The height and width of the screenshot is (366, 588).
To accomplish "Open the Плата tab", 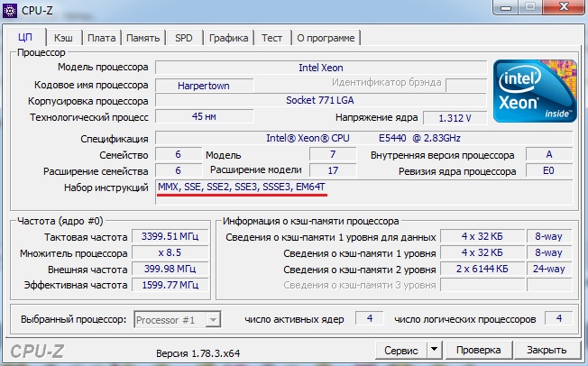I will coord(102,38).
